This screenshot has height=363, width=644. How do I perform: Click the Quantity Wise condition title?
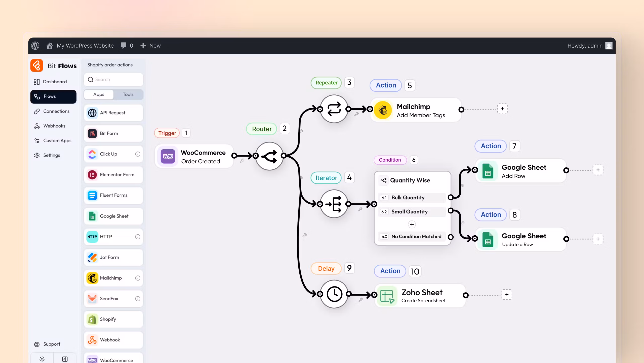410,180
